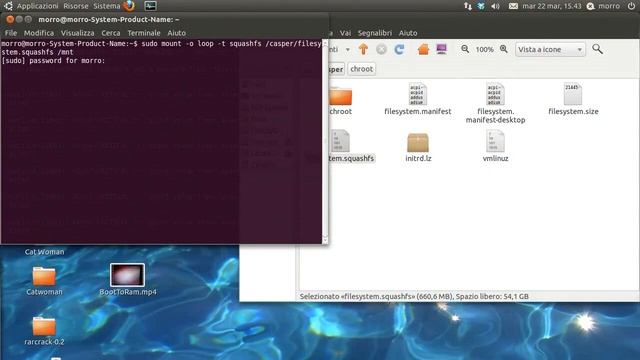This screenshot has width=640, height=360.
Task: Launch terminal from top panel icon
Action: click(150, 6)
